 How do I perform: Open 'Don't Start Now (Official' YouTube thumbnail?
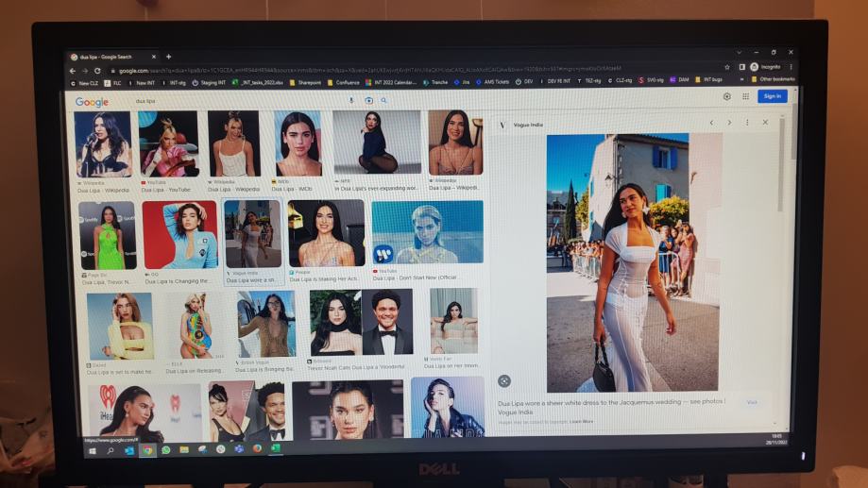[x=427, y=232]
